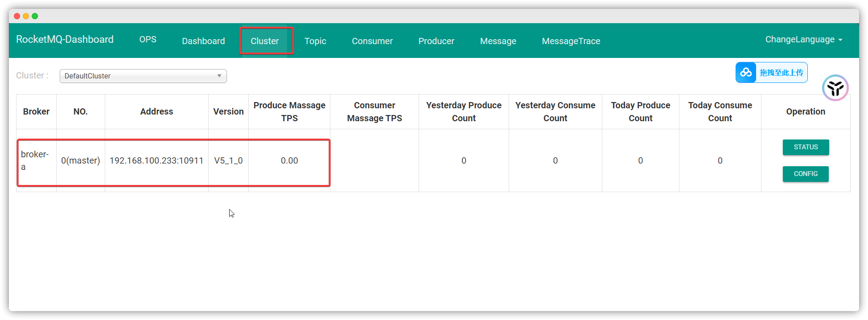
Task: Open CONFIG for broker-a
Action: [806, 174]
